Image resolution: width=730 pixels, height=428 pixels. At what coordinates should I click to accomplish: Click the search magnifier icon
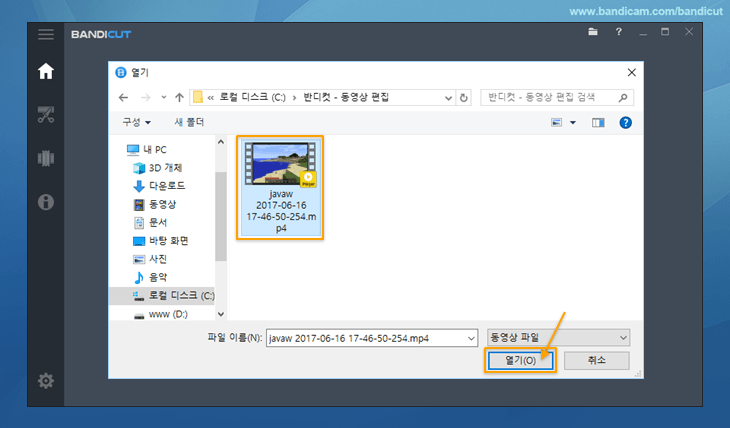[623, 97]
